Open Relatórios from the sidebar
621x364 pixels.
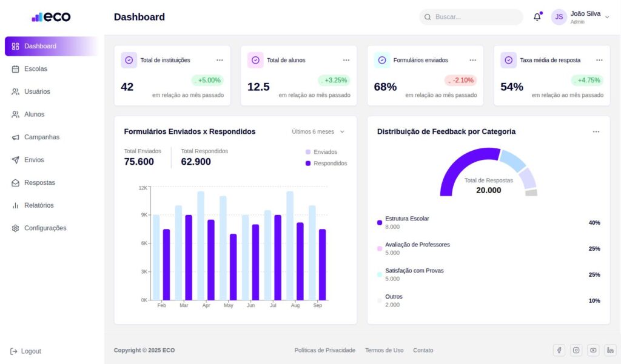39,205
